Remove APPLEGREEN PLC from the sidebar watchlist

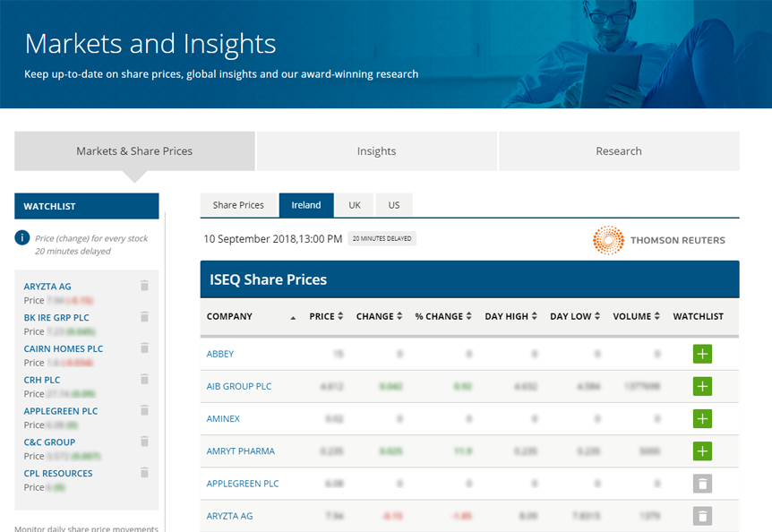click(144, 410)
